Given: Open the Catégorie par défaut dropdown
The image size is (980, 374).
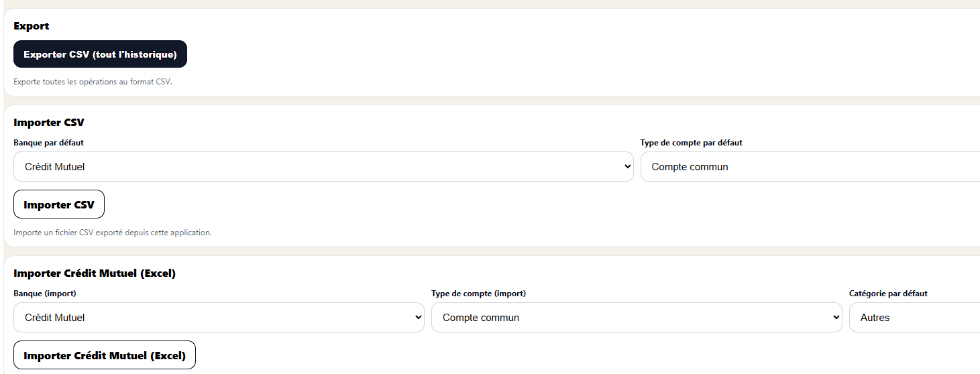Looking at the screenshot, I should (x=915, y=318).
